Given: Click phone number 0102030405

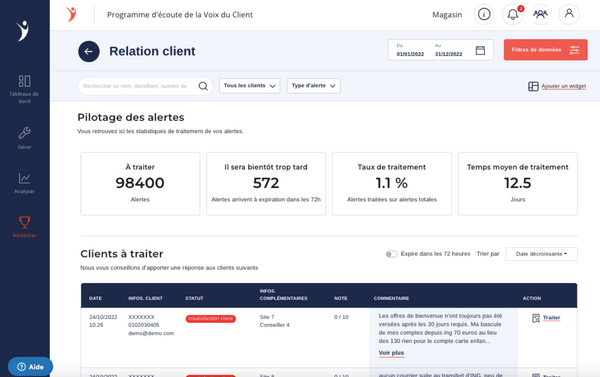Looking at the screenshot, I should [x=143, y=325].
